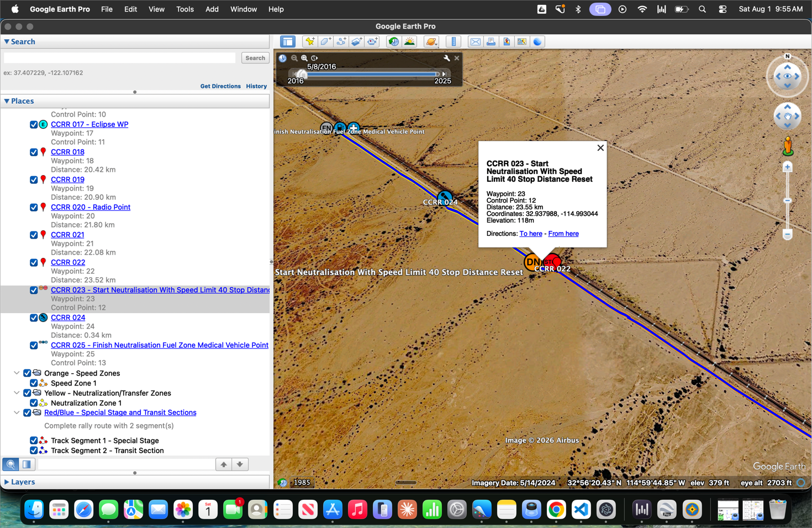
Task: Click the Get Directions link
Action: pos(220,86)
